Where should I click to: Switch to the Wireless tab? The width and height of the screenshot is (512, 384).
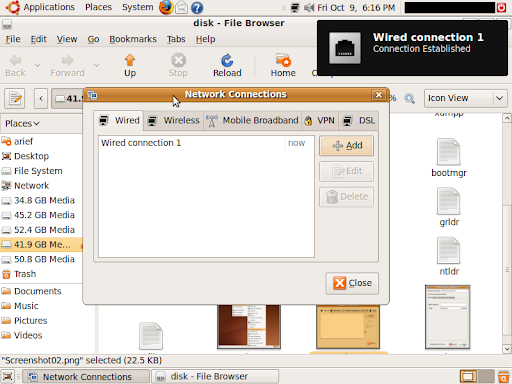click(x=173, y=120)
